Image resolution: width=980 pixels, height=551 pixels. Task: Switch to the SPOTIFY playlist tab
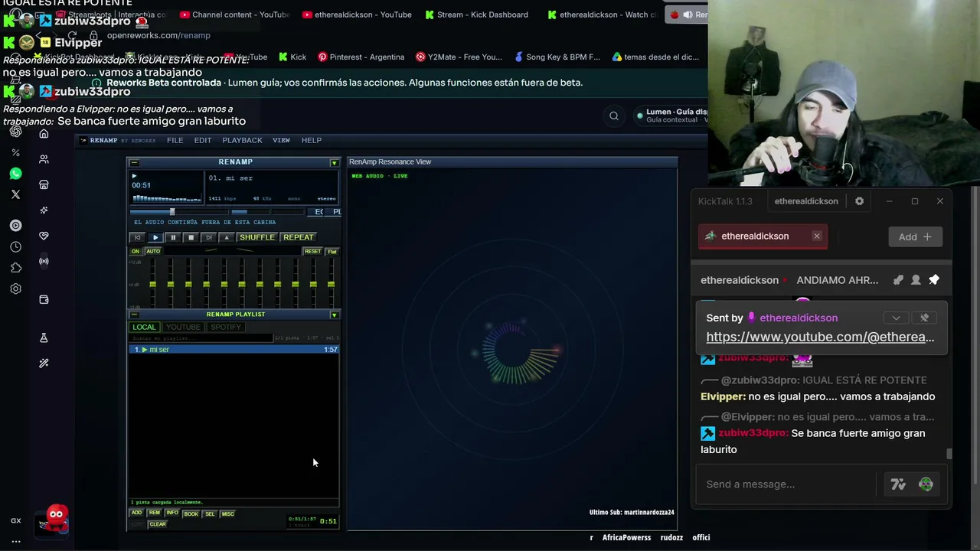[x=226, y=327]
